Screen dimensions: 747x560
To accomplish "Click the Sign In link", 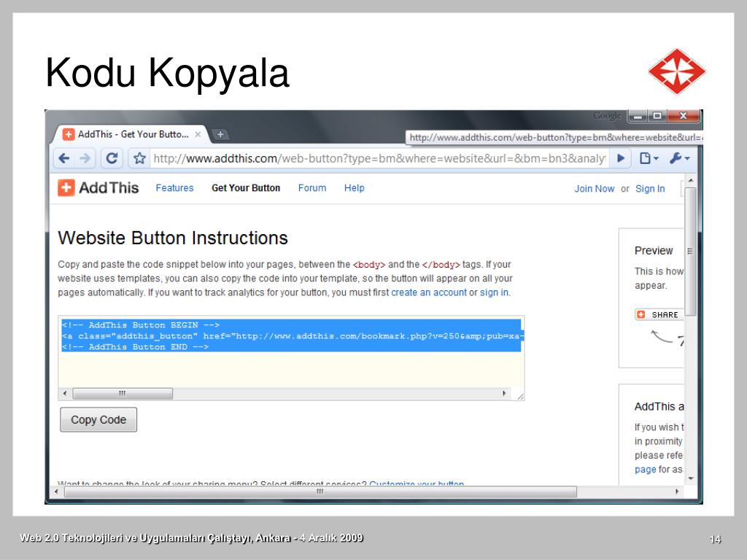I will click(x=650, y=189).
